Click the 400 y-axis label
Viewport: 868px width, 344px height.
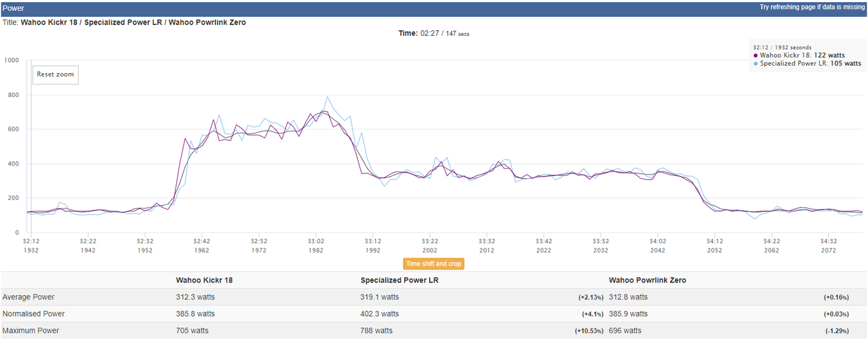pyautogui.click(x=13, y=164)
